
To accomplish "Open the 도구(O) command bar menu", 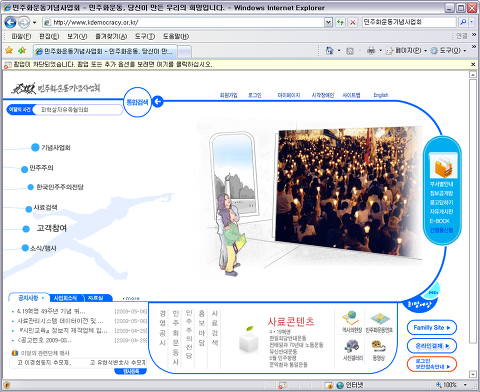I will pyautogui.click(x=448, y=51).
